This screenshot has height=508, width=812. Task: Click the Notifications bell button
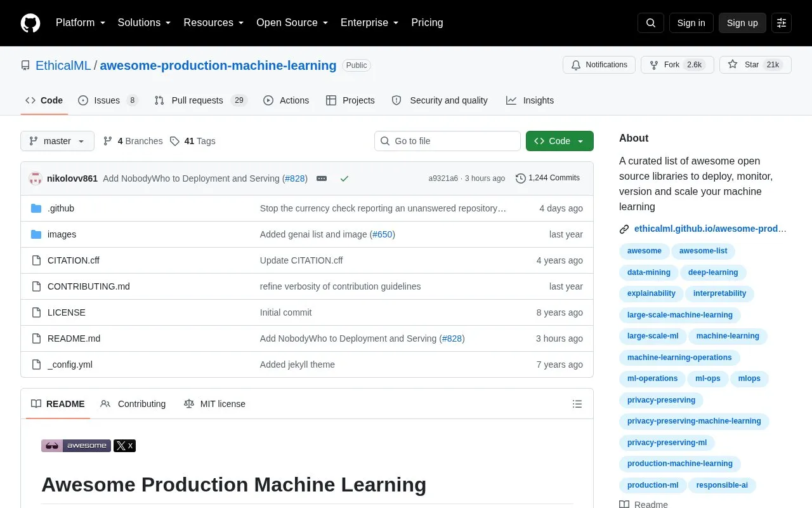599,65
